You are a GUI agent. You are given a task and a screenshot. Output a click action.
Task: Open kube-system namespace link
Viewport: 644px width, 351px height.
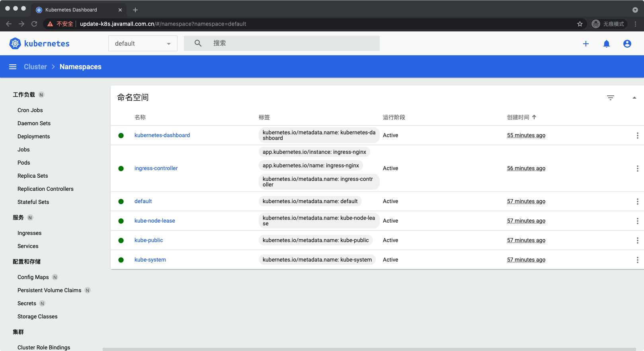pyautogui.click(x=150, y=260)
